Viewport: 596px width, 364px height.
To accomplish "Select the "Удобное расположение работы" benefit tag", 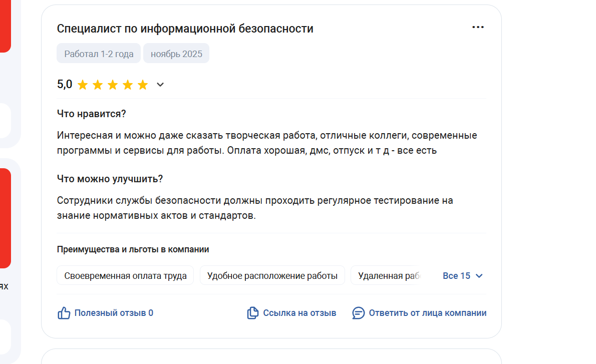I will tap(272, 276).
